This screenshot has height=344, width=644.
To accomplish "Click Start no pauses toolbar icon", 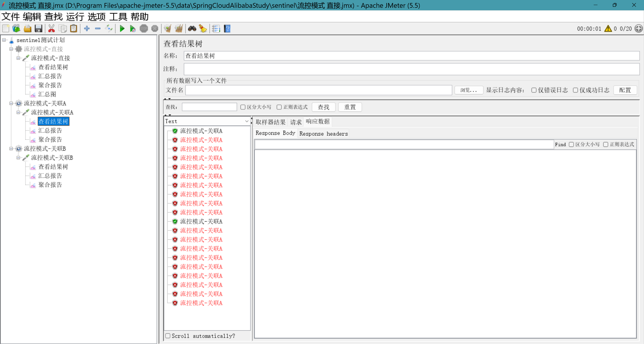I will pyautogui.click(x=133, y=29).
